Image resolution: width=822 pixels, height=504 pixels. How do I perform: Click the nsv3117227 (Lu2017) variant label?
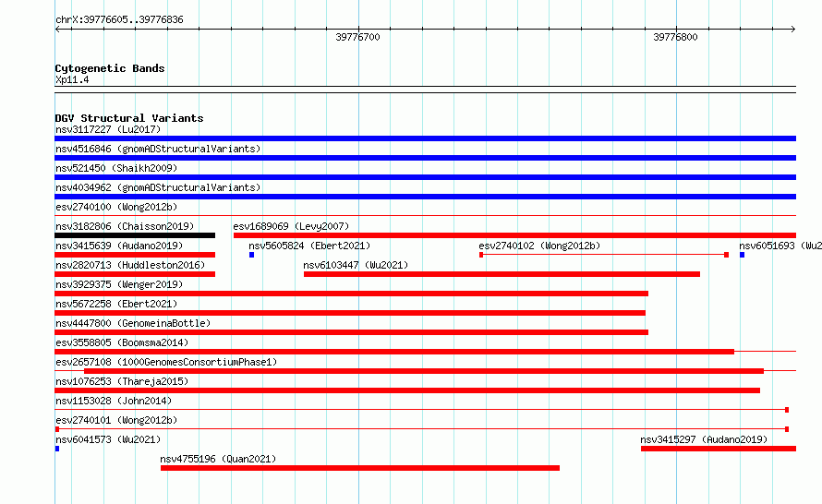click(108, 129)
